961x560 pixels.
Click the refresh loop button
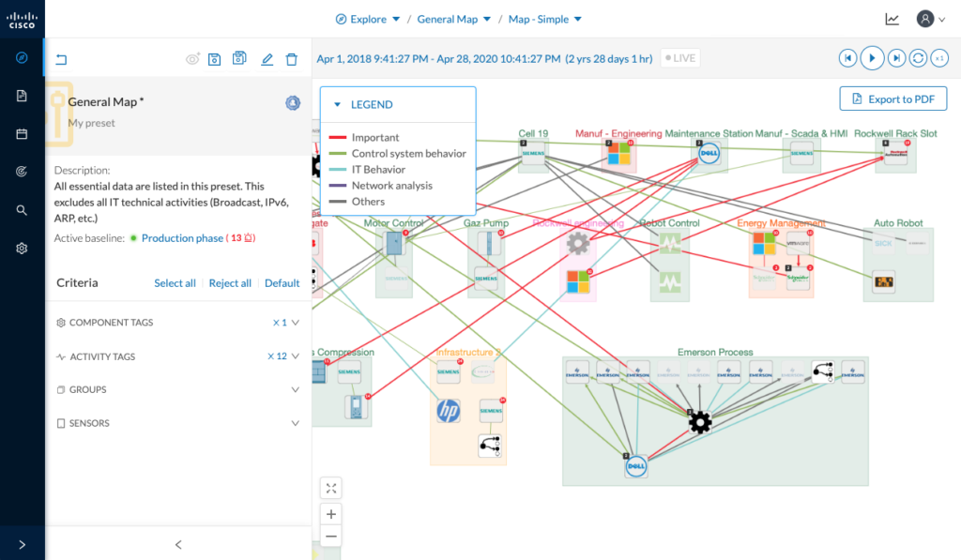point(918,58)
